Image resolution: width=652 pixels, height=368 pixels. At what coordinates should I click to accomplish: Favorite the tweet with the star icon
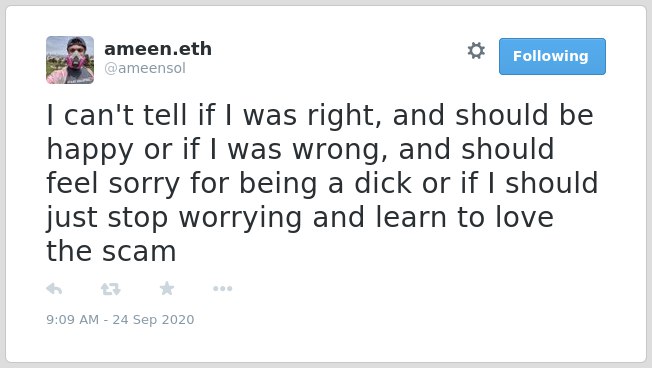pyautogui.click(x=167, y=288)
